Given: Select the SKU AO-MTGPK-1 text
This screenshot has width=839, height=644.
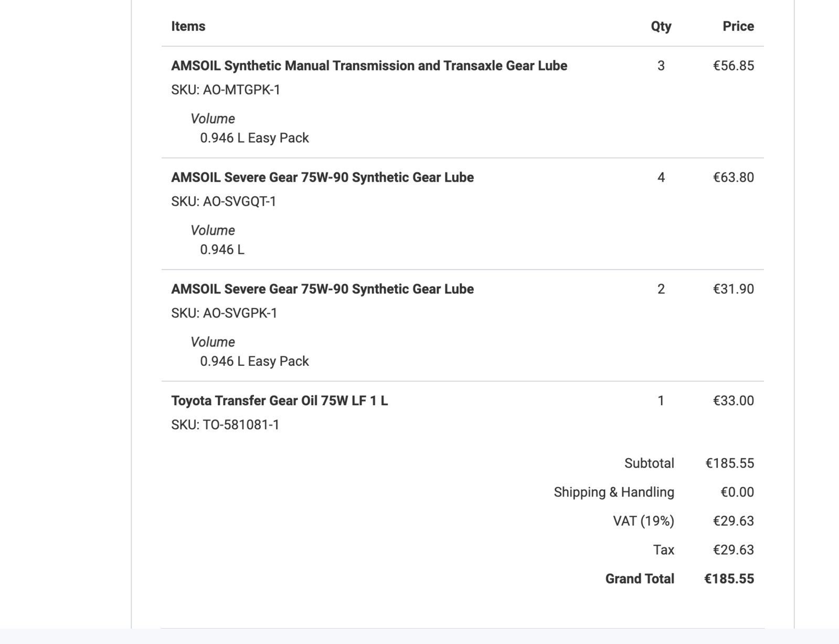Looking at the screenshot, I should 226,90.
